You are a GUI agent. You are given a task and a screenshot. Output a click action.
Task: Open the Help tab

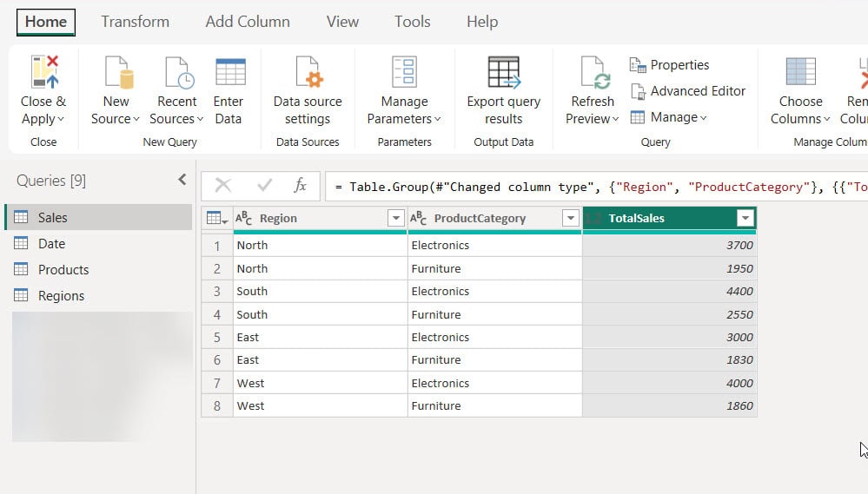[x=482, y=22]
